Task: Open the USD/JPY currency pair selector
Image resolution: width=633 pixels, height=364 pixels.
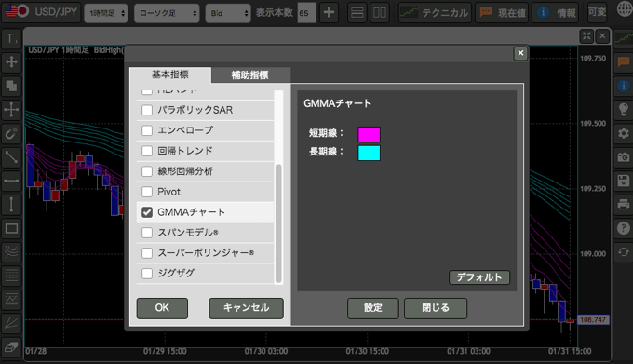Action: pyautogui.click(x=41, y=12)
